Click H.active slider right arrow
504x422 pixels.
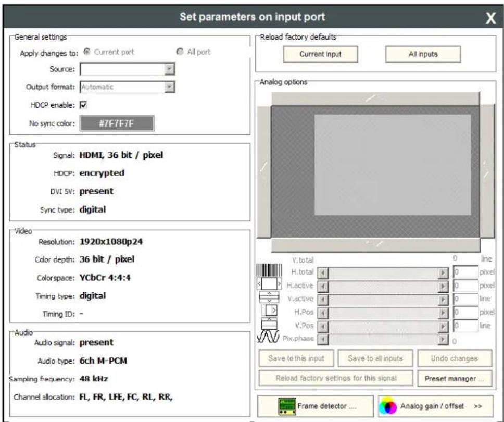(443, 286)
